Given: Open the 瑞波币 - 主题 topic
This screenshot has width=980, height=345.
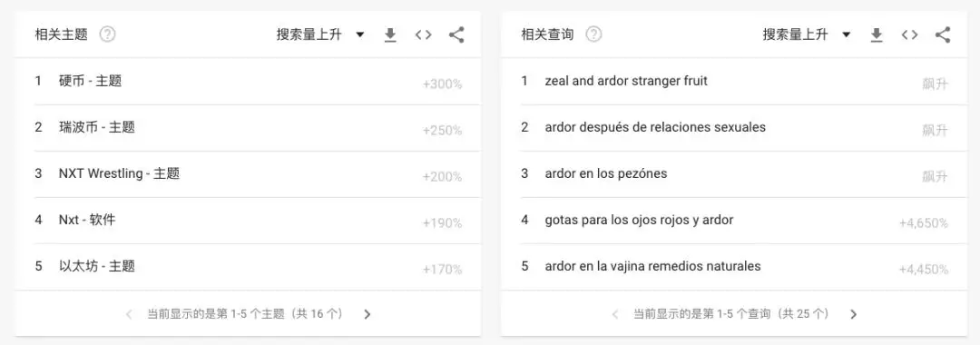Looking at the screenshot, I should tap(248, 127).
